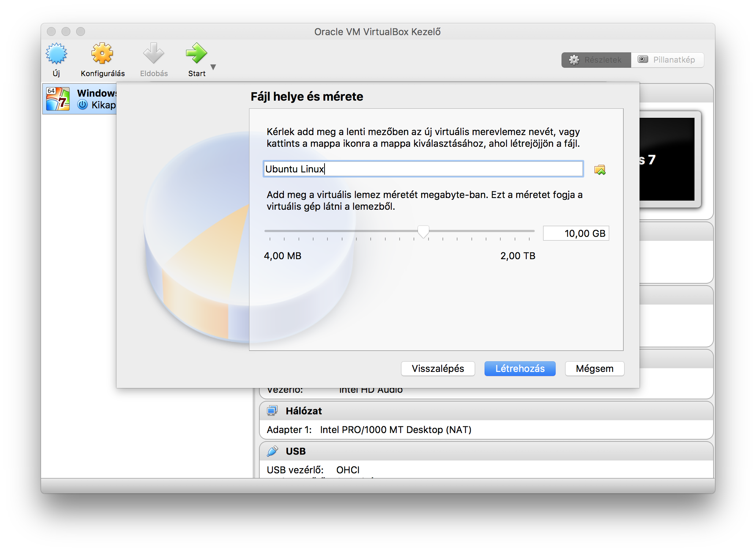Viewport: 756px width, 552px height.
Task: Click the Windows 7 OS icon
Action: (58, 99)
